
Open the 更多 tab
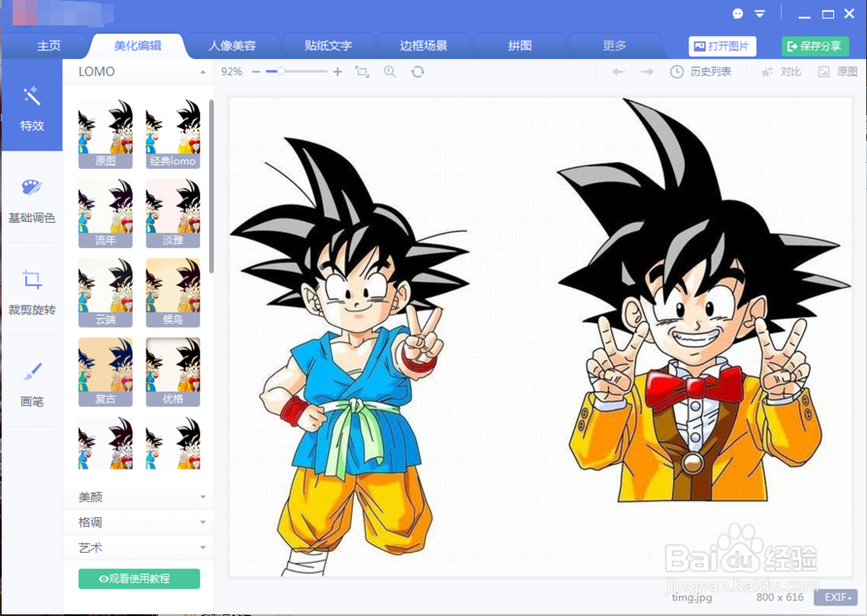pos(615,46)
